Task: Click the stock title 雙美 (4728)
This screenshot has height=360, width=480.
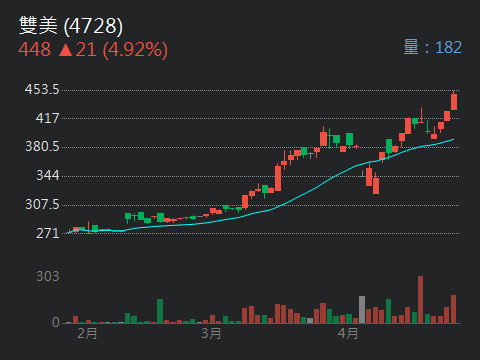Action: click(71, 26)
